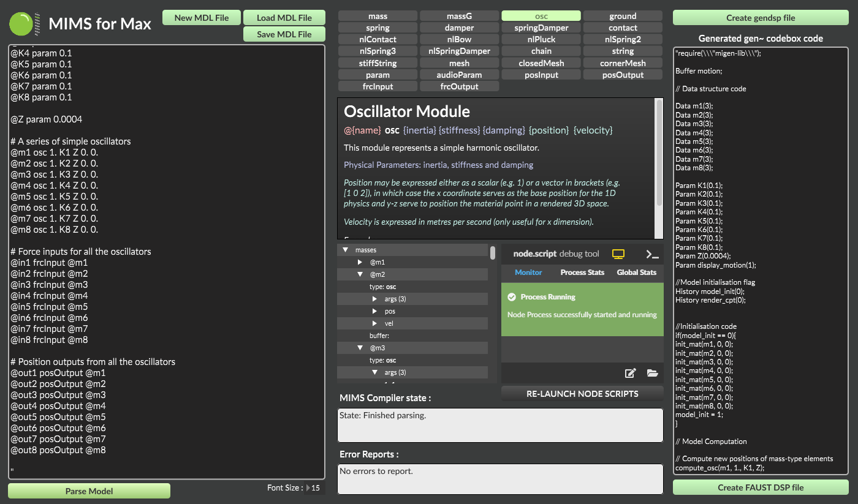Click the Parse Model button

(x=89, y=491)
